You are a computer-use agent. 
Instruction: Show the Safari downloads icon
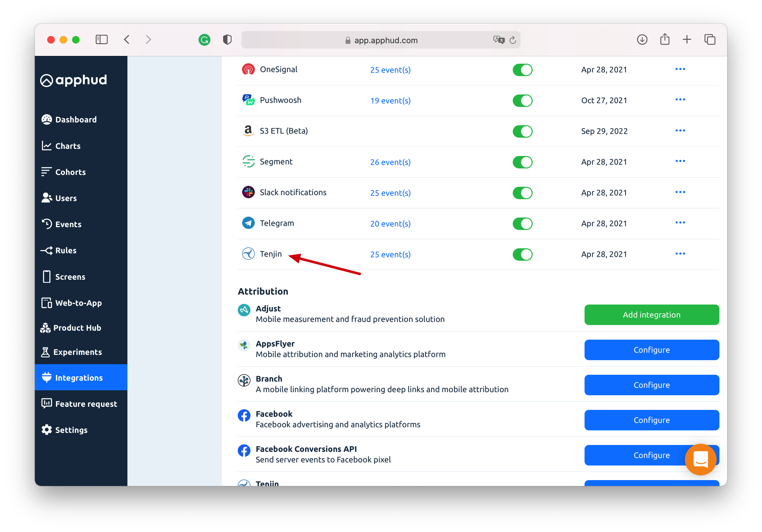pos(642,39)
